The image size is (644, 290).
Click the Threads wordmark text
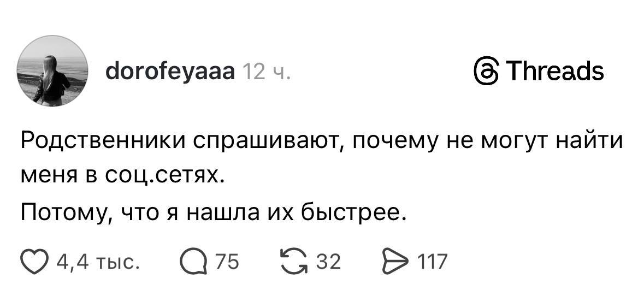point(554,72)
